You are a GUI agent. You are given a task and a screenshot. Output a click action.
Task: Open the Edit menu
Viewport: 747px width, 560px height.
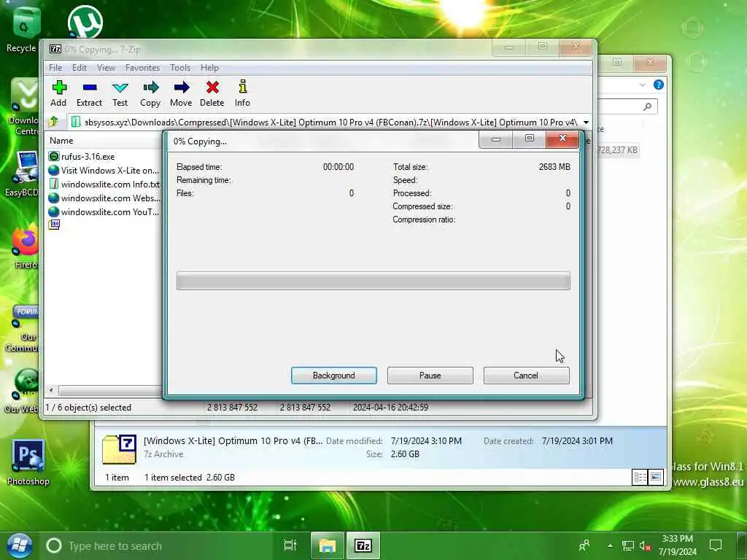[x=79, y=68]
